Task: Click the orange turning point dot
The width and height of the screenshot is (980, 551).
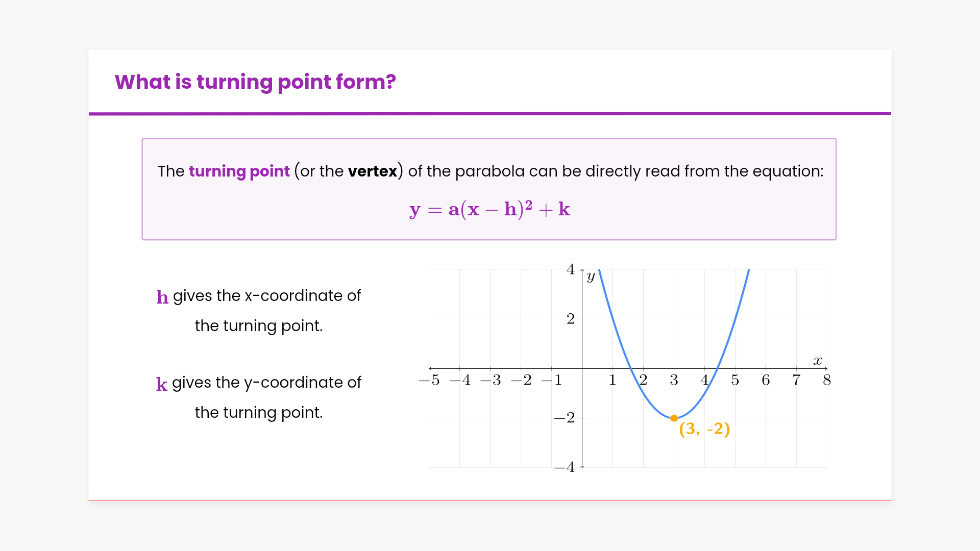Action: pos(674,418)
